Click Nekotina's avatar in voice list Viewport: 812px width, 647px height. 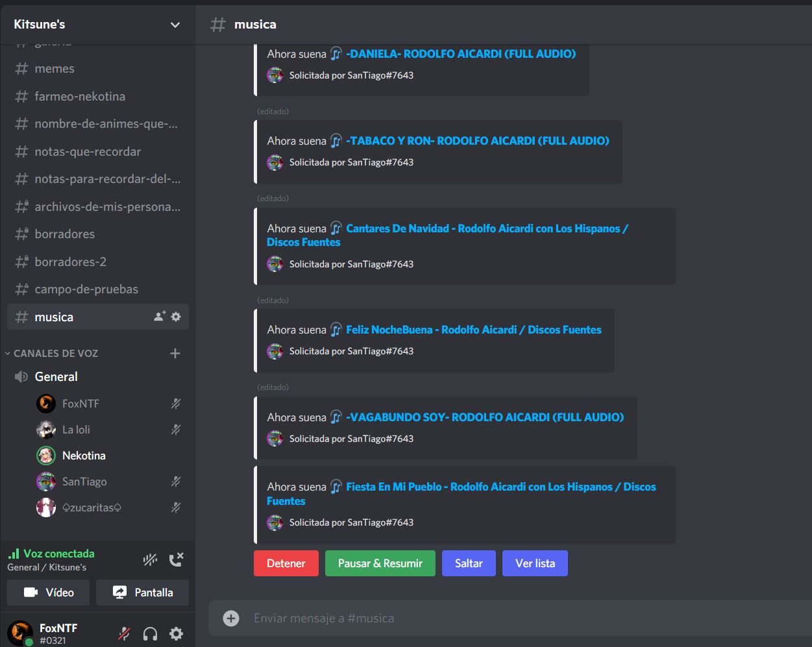46,456
